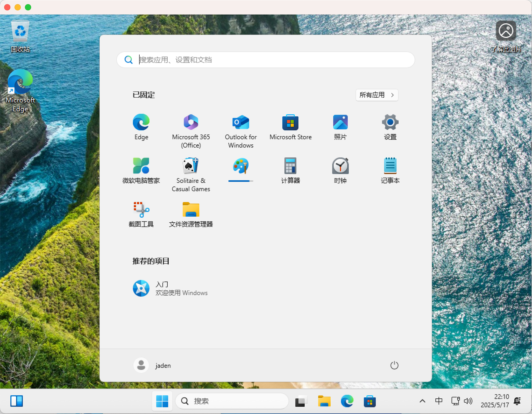The width and height of the screenshot is (532, 414).
Task: Show hidden icons via tray chevron
Action: [x=422, y=401]
